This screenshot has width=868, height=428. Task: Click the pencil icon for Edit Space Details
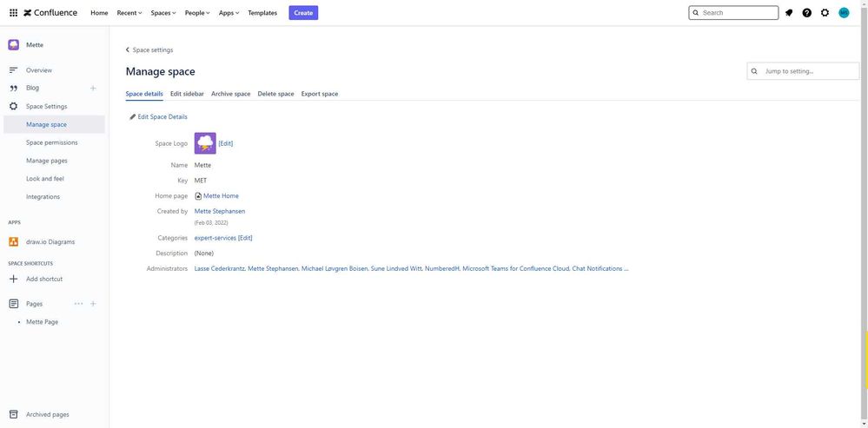tap(132, 116)
